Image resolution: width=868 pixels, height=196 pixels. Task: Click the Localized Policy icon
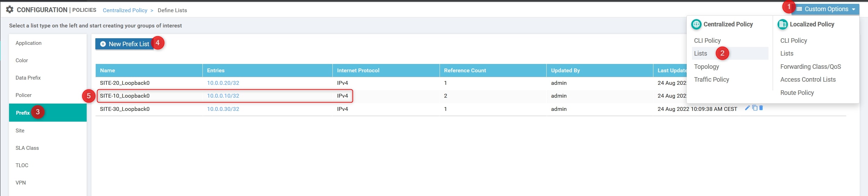(x=782, y=24)
